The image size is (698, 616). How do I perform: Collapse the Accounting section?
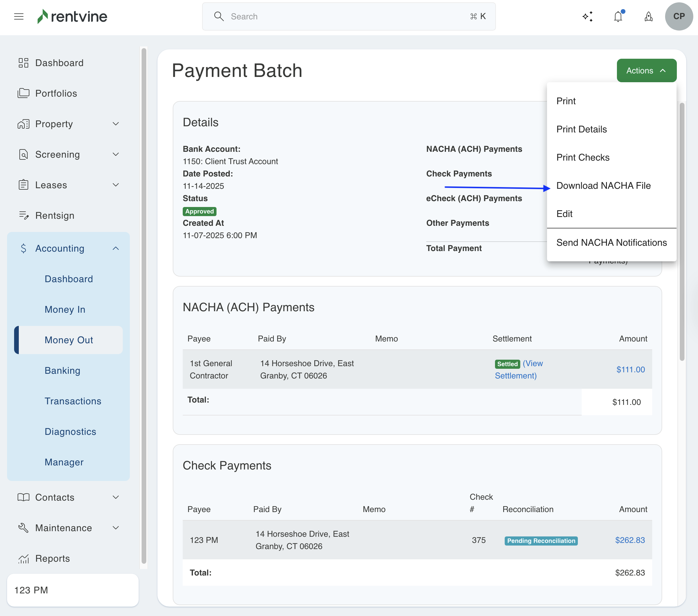[x=116, y=248]
